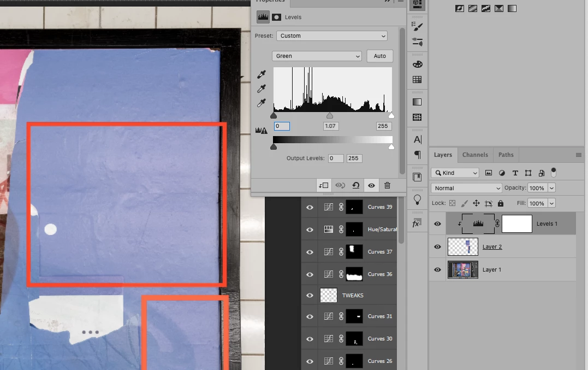
Task: Select the white point eyedropper in Levels
Action: point(262,103)
